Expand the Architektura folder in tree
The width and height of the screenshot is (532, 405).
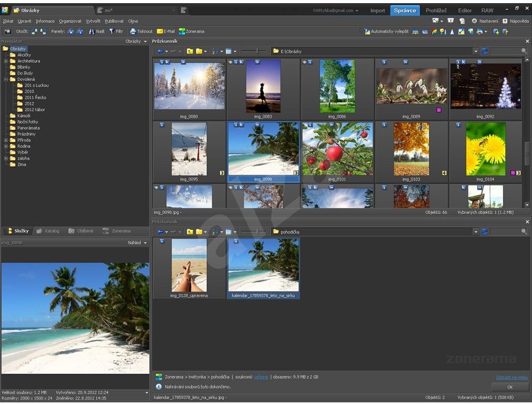(6, 61)
